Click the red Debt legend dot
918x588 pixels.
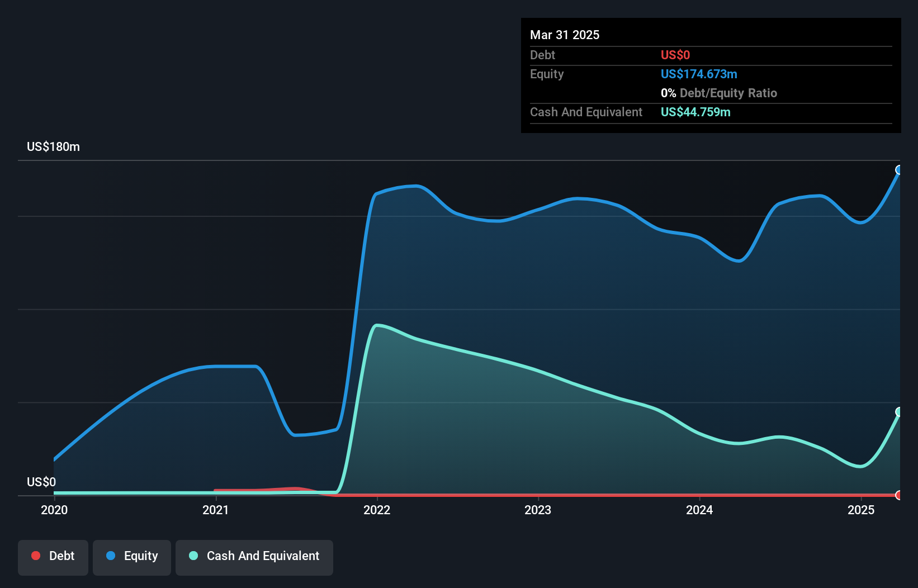pyautogui.click(x=36, y=556)
